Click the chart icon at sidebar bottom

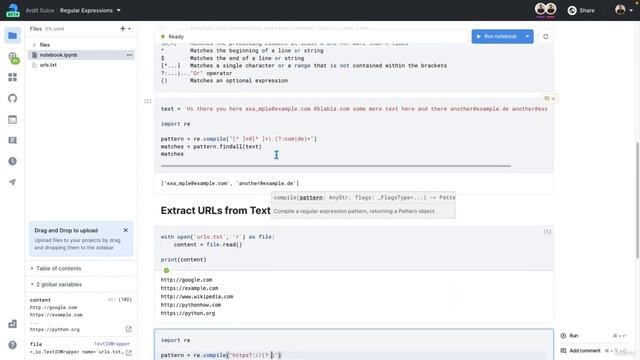point(13,324)
